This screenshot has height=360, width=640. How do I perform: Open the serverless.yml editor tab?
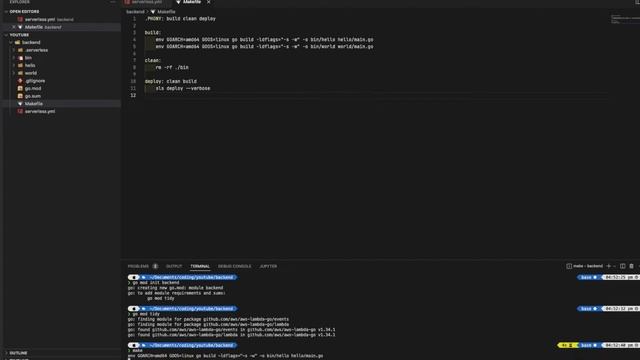[144, 2]
